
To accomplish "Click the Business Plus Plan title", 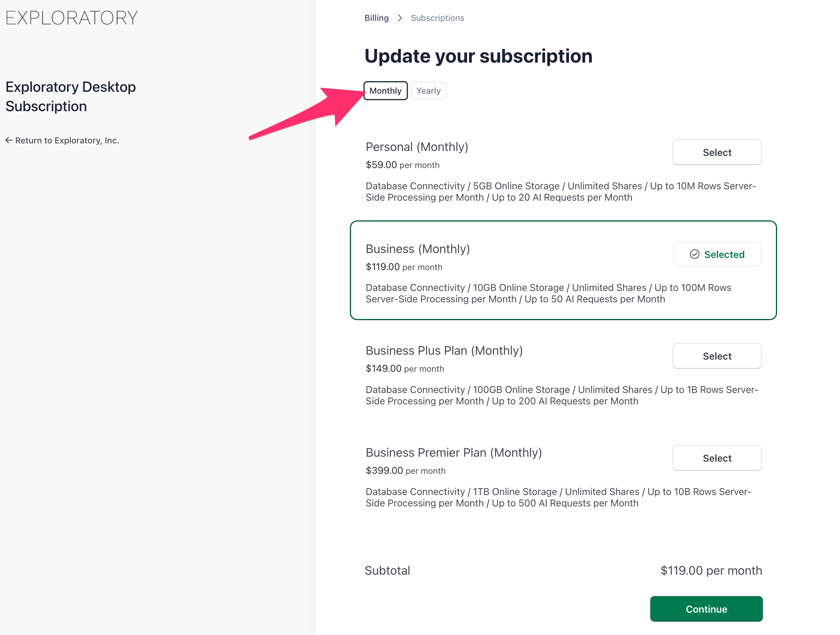I will pos(444,351).
